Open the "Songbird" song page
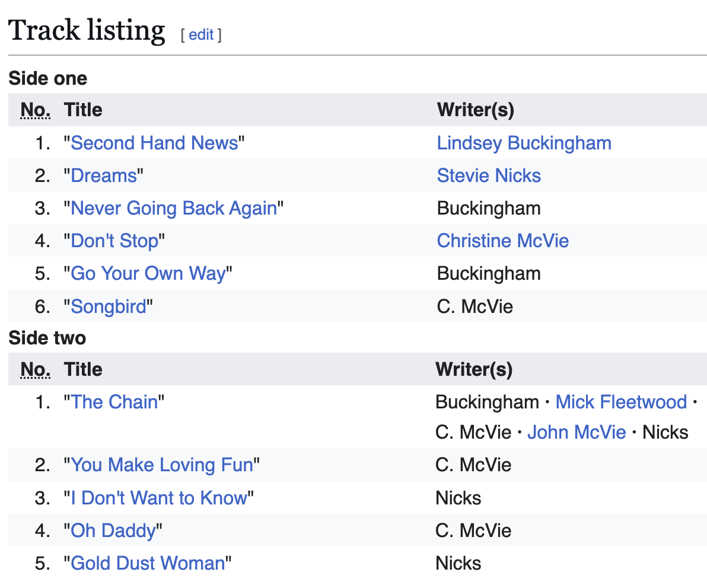 coord(109,306)
